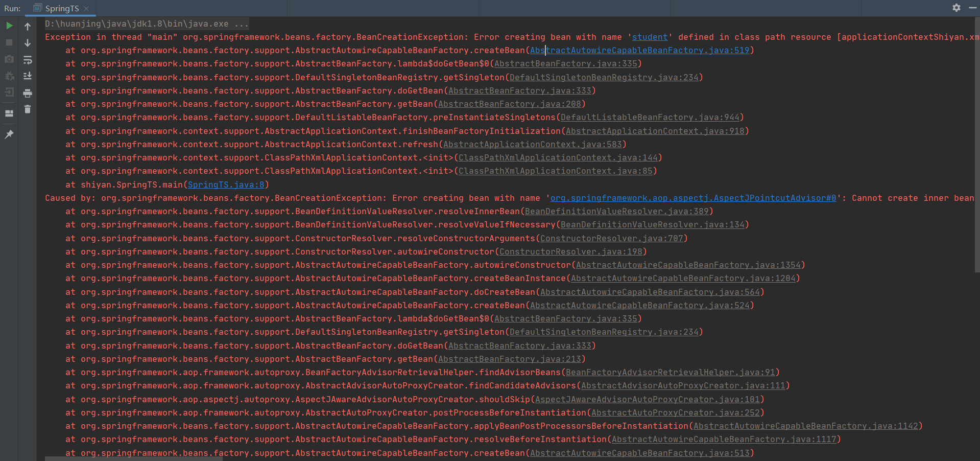
Task: Open the run console settings gear menu
Action: coord(955,8)
